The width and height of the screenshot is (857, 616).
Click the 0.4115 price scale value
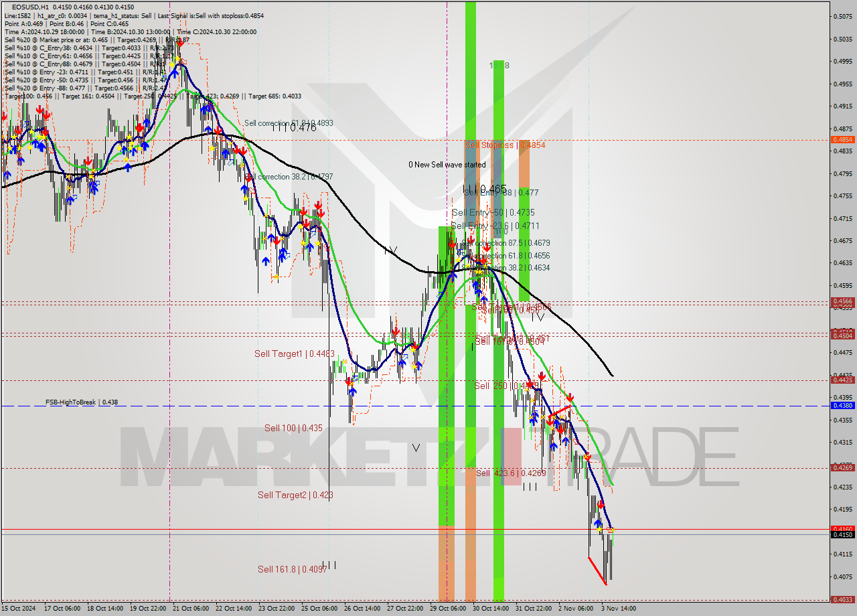pyautogui.click(x=842, y=554)
